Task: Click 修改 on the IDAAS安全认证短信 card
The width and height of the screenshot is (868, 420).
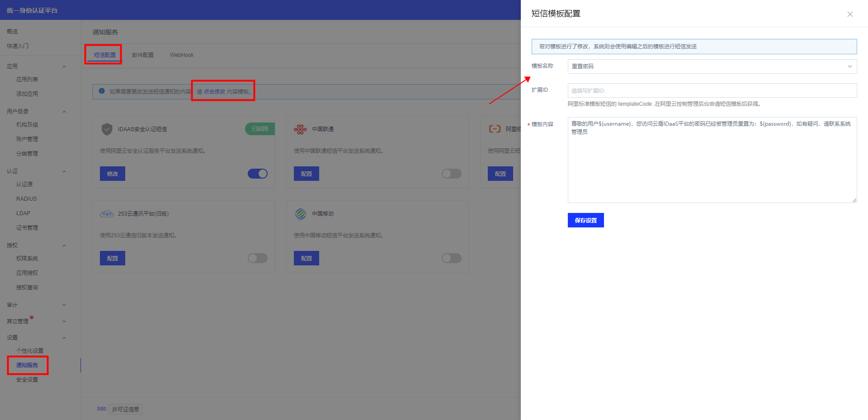Action: [113, 174]
